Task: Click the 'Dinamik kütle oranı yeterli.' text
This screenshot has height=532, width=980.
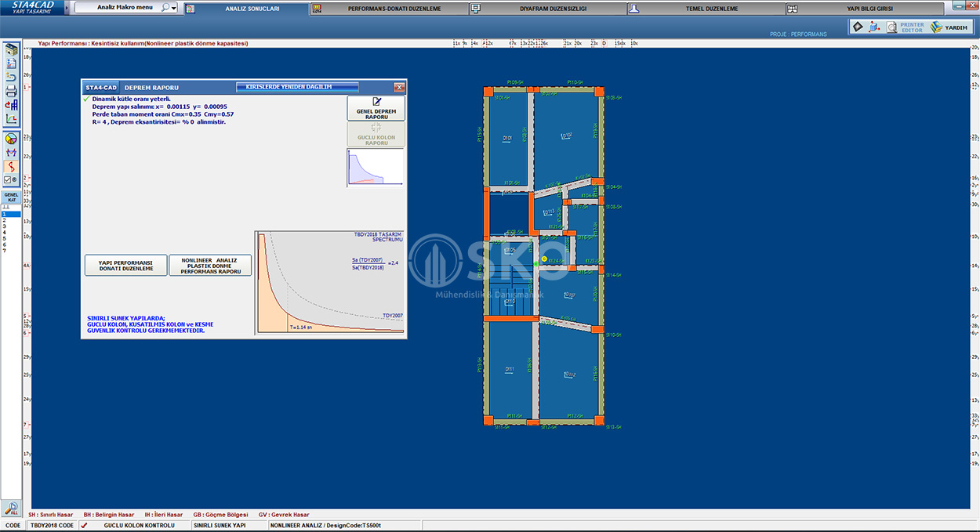Action: click(x=131, y=100)
